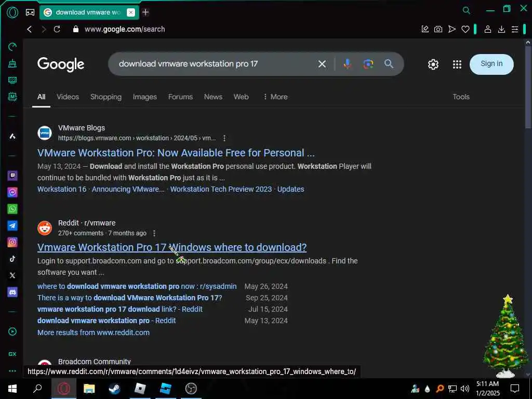Close the 'download vmware wo' tab
The height and width of the screenshot is (399, 532).
(x=130, y=12)
